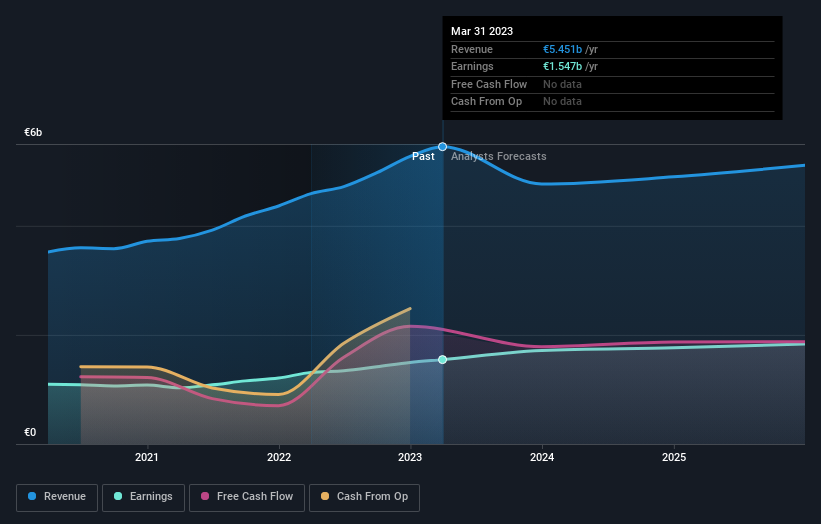This screenshot has height=524, width=821.
Task: Toggle the Free Cash Flow legend button
Action: (x=247, y=497)
